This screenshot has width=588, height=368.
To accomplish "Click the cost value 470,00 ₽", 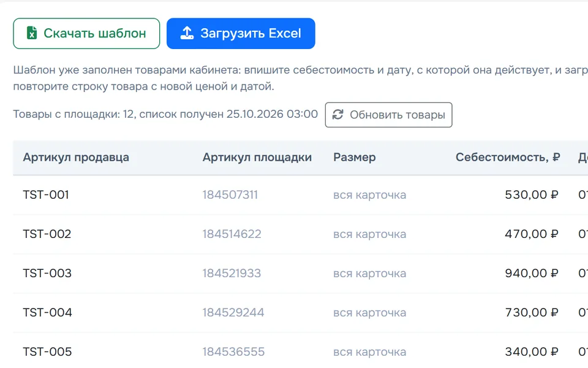I will click(532, 234).
